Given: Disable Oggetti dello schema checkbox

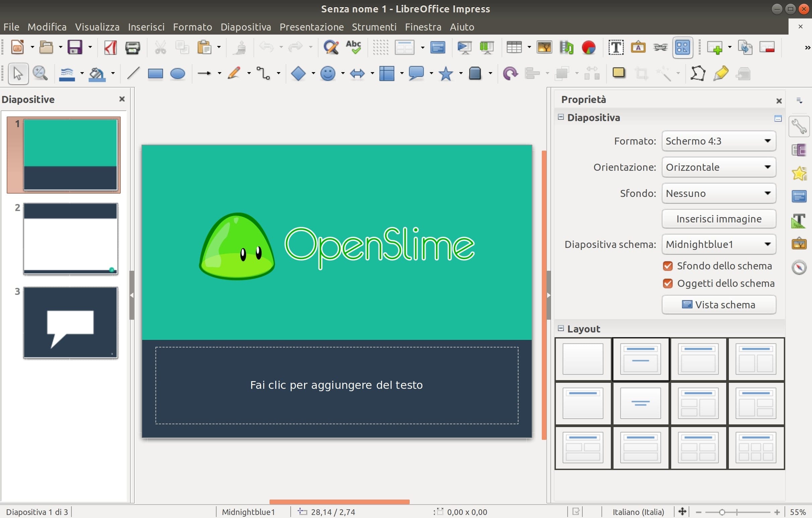Looking at the screenshot, I should (x=668, y=284).
